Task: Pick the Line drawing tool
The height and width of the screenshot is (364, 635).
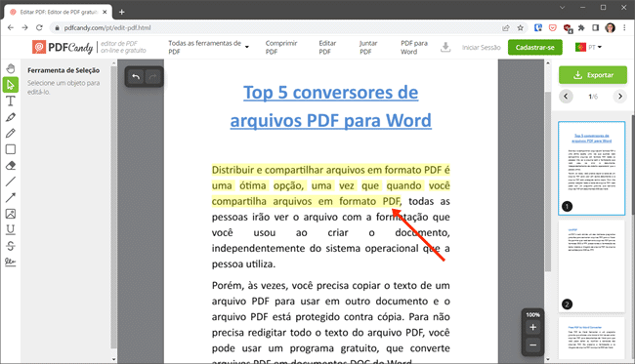Action: coord(11,182)
